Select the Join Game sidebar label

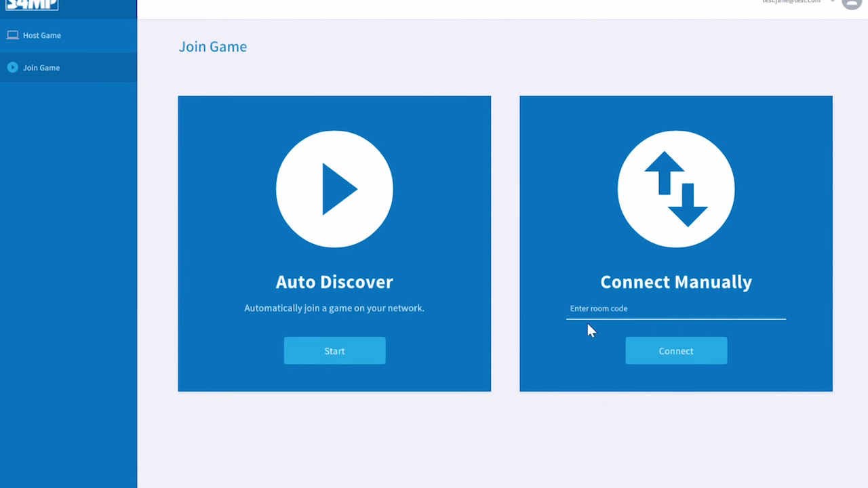pos(41,68)
